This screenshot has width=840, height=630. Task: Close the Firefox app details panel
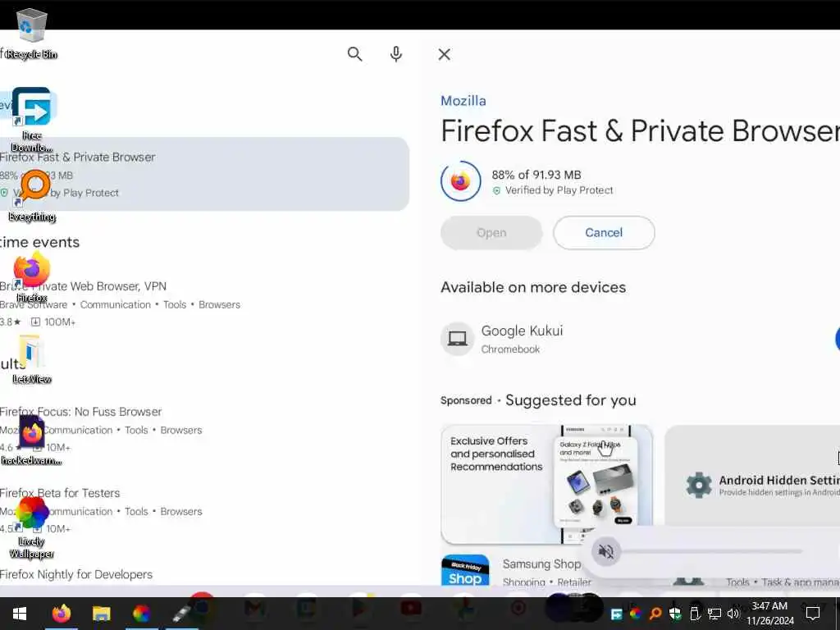444,54
